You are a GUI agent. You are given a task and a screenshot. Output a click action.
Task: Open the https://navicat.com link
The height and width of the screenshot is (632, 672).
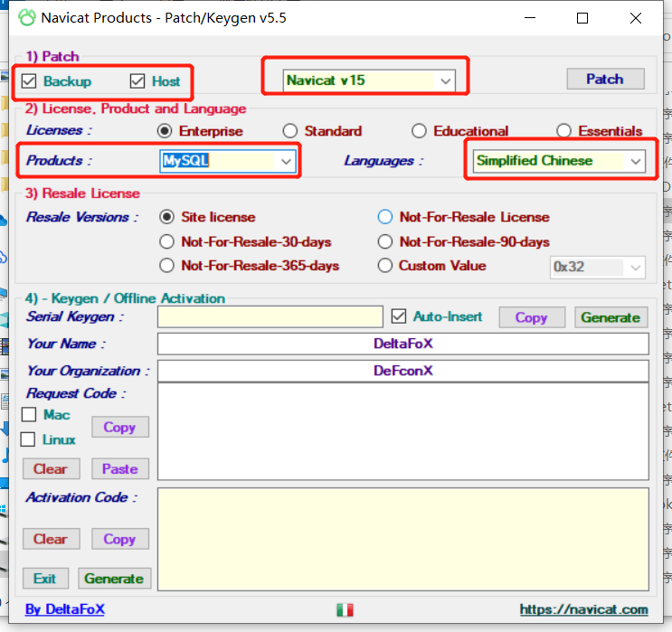click(x=583, y=609)
